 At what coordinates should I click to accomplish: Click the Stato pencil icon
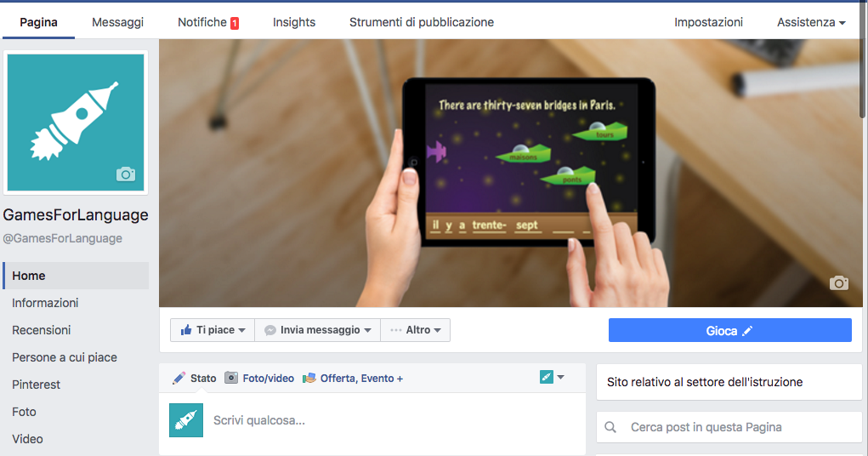[x=179, y=378]
